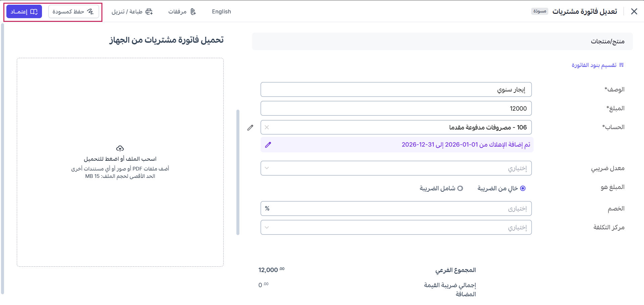Open attachments via the paperclip icon
Screen dimensions: 644x305
[193, 12]
